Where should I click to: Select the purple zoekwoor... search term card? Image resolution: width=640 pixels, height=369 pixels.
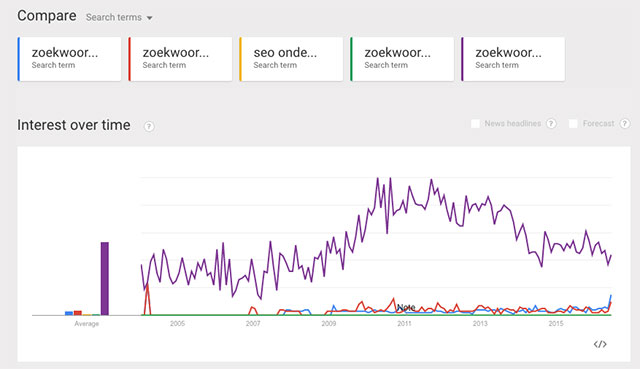point(513,59)
